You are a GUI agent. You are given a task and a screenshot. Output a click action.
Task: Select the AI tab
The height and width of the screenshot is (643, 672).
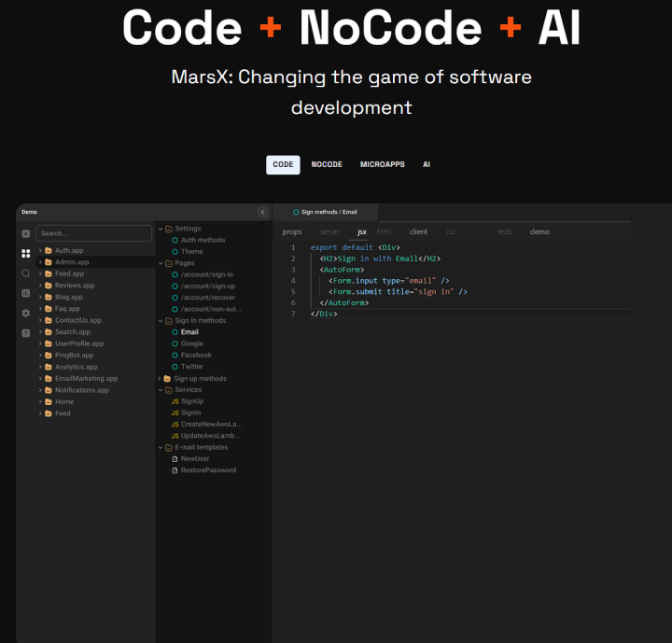427,164
